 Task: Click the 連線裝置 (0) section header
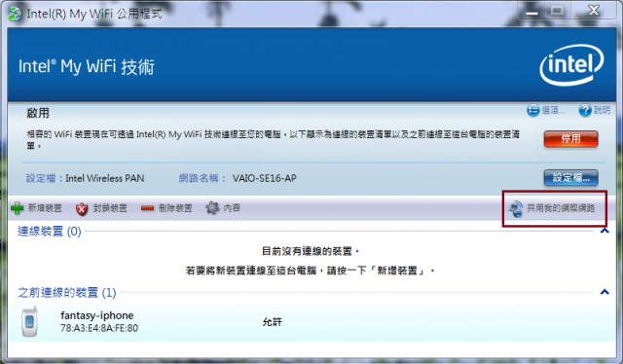coord(50,231)
